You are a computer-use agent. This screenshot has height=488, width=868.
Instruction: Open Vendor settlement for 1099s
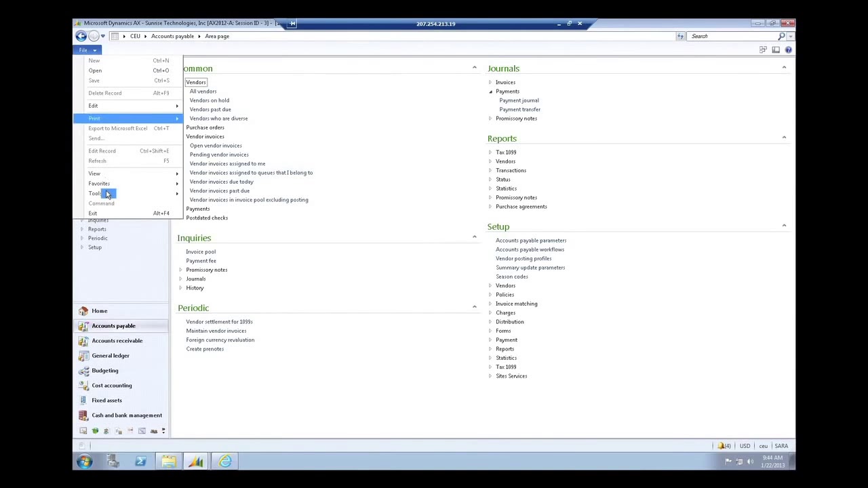tap(219, 322)
